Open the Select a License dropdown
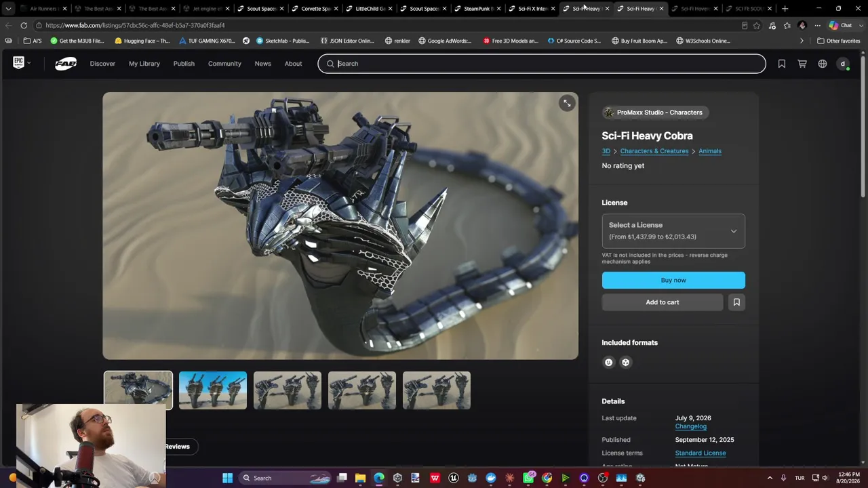The image size is (868, 488). [673, 231]
